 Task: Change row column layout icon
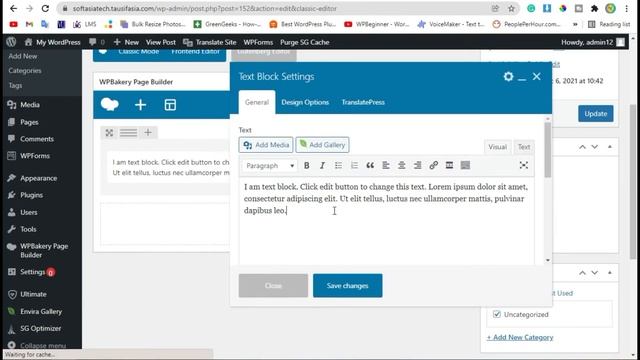(x=128, y=133)
